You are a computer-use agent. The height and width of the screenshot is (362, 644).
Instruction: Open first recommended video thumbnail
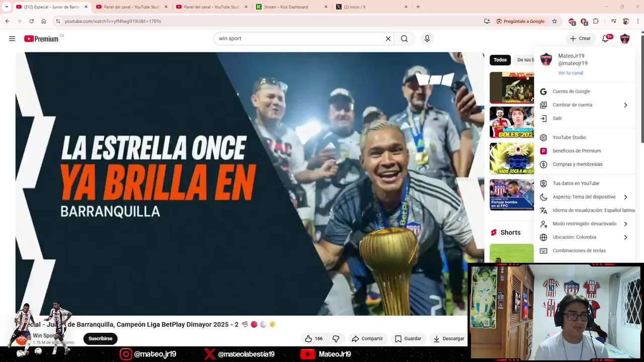(512, 87)
